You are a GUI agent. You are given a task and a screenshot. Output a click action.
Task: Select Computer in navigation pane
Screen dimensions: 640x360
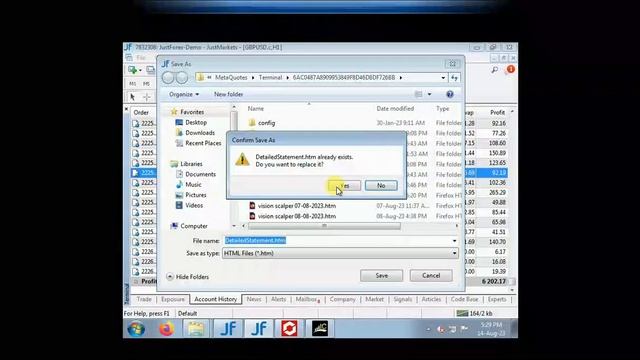(x=194, y=226)
